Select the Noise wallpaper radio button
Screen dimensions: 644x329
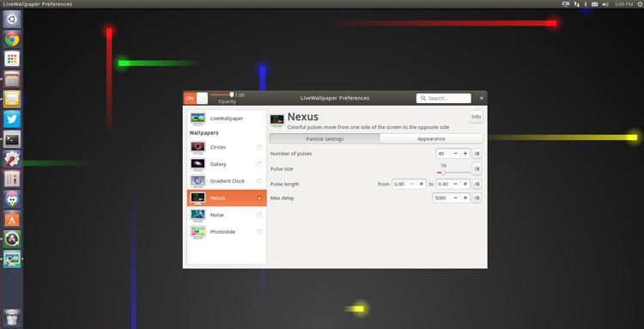(x=259, y=215)
